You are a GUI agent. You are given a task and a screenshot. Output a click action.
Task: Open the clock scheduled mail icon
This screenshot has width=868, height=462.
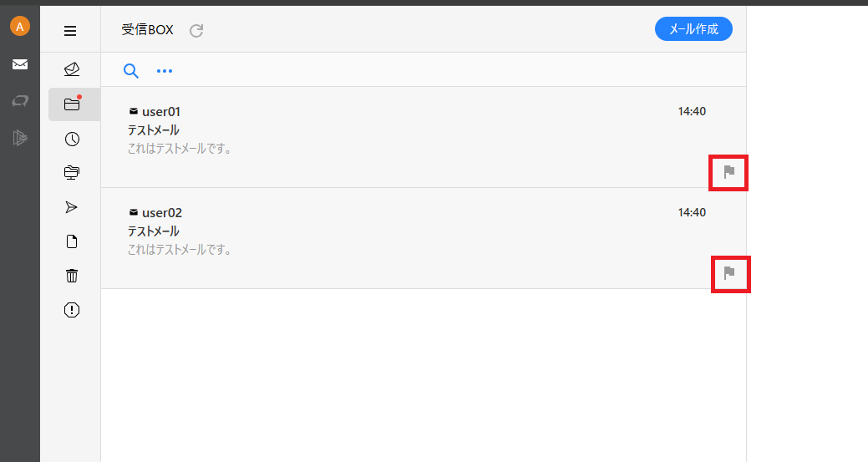pos(72,139)
